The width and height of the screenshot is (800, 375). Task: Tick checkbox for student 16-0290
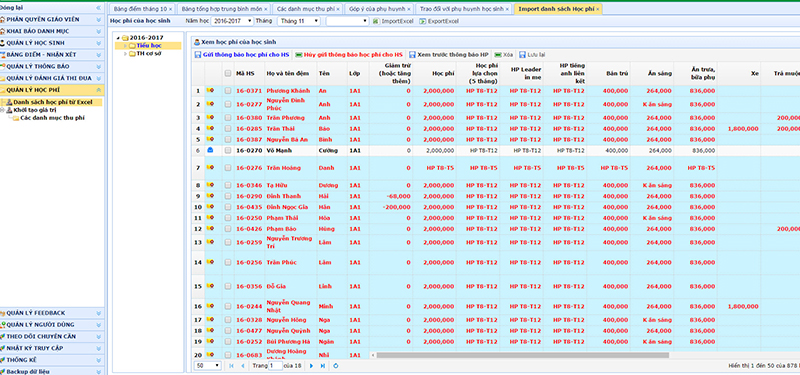point(228,196)
